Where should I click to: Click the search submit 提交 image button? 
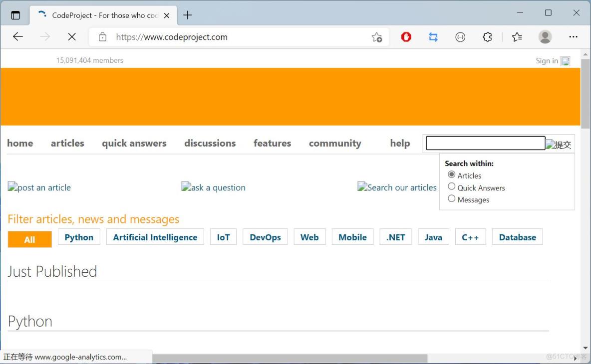point(559,144)
